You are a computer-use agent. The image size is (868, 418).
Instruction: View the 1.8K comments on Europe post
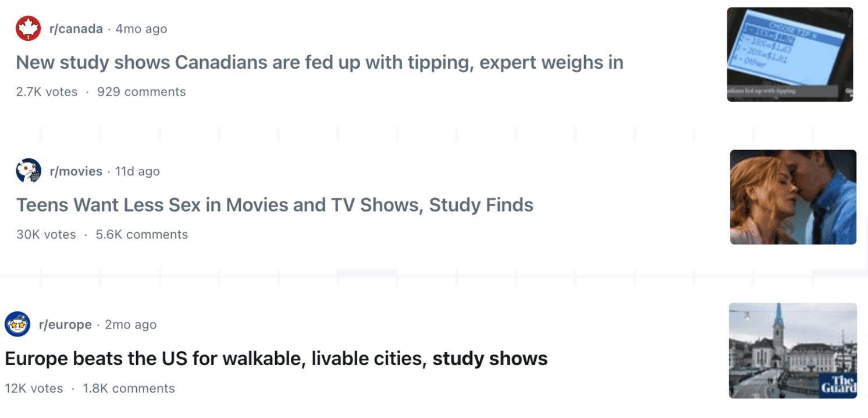129,388
